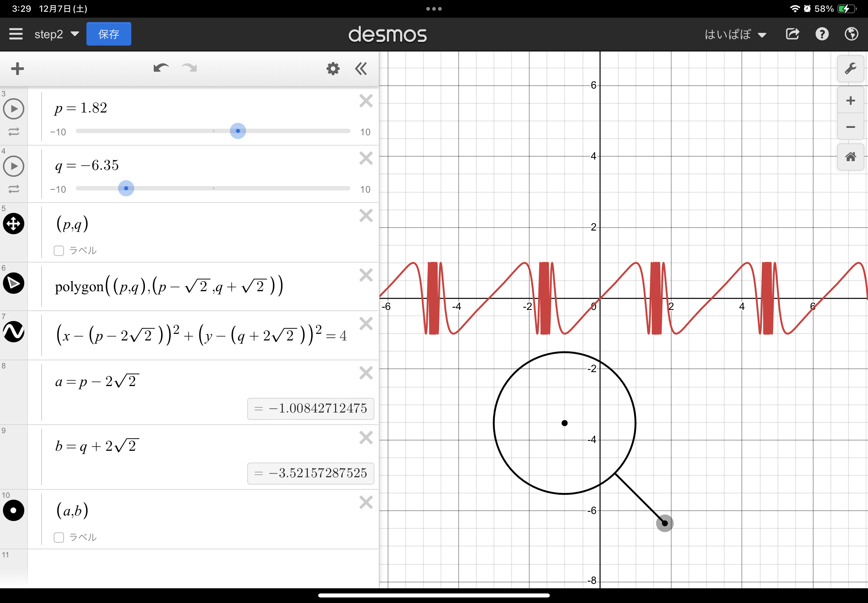Open the step2 title dropdown
This screenshot has height=603, width=868.
click(x=57, y=34)
